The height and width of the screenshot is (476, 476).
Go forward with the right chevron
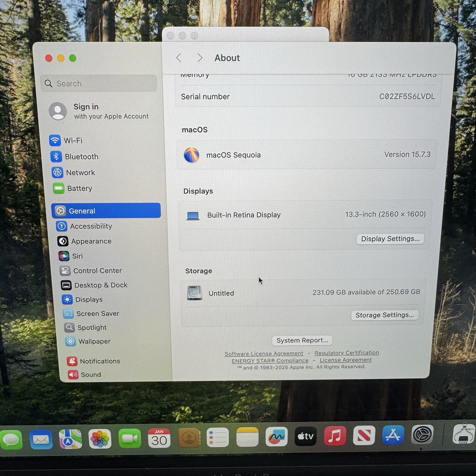[x=200, y=58]
